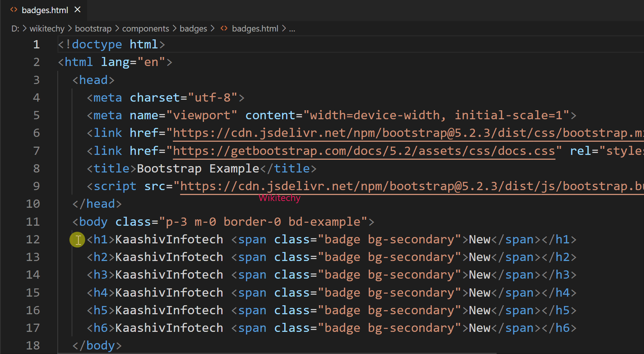Open the 'wikitechy' breadcrumb dropdown
The width and height of the screenshot is (644, 354).
(x=47, y=28)
